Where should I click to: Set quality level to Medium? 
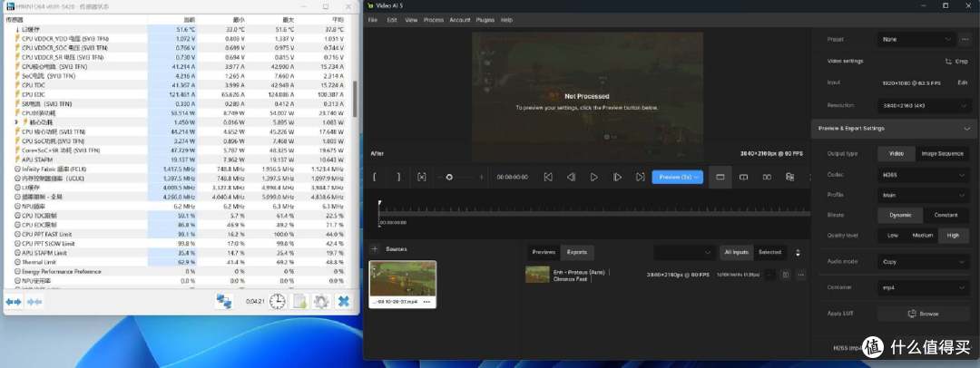click(923, 236)
